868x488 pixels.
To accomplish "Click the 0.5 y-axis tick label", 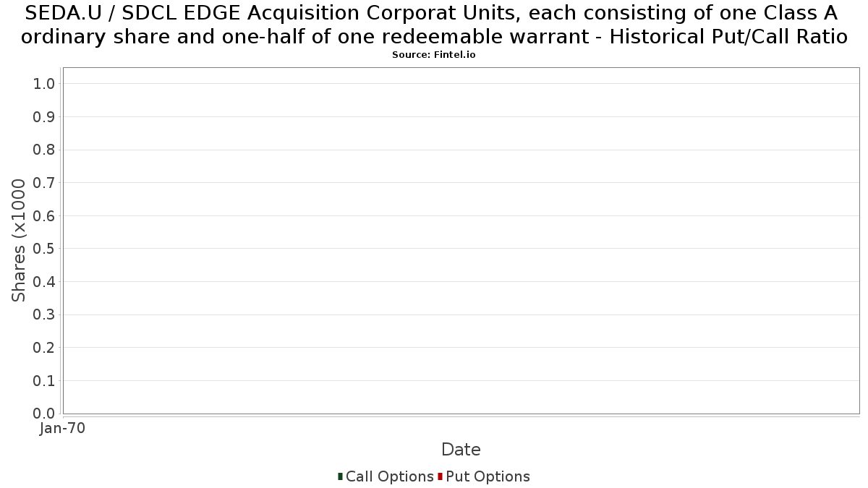I will (x=44, y=249).
